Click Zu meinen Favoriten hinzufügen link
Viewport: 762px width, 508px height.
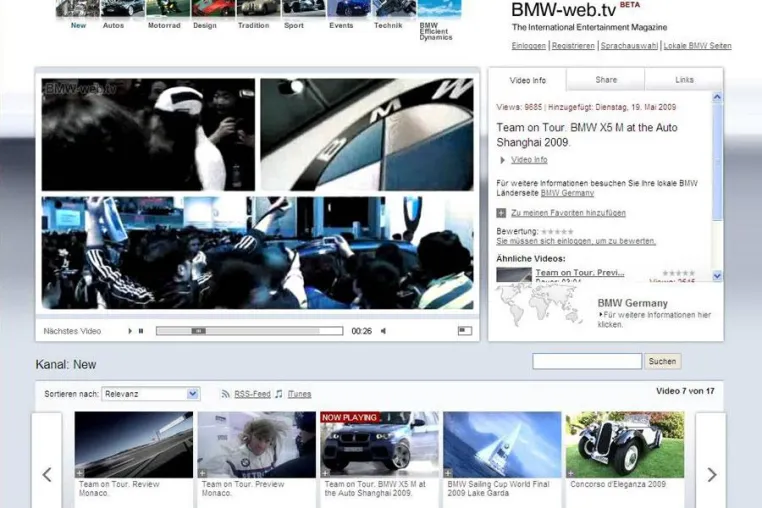pyautogui.click(x=568, y=213)
